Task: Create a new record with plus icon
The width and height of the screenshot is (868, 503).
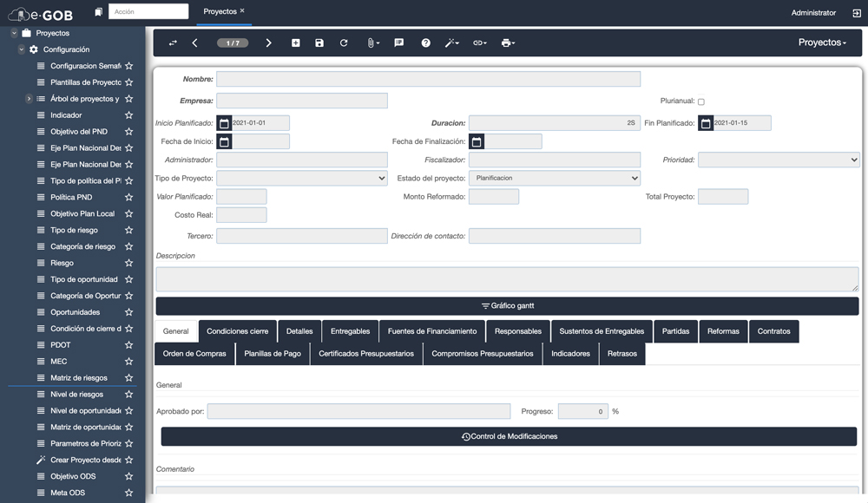Action: coord(295,42)
